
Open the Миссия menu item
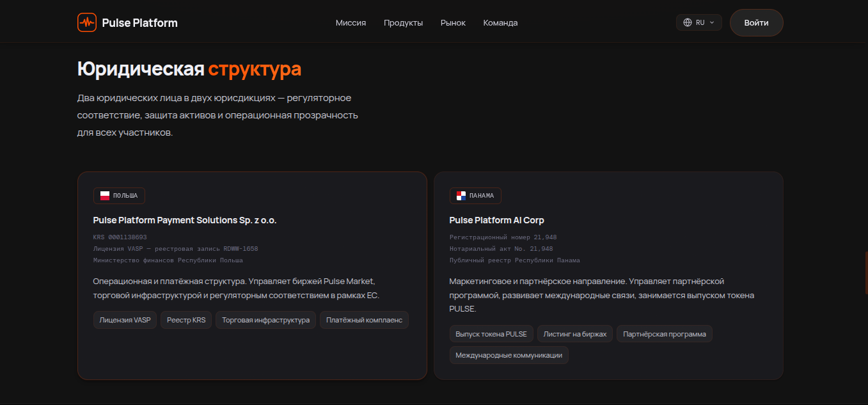[x=351, y=22]
